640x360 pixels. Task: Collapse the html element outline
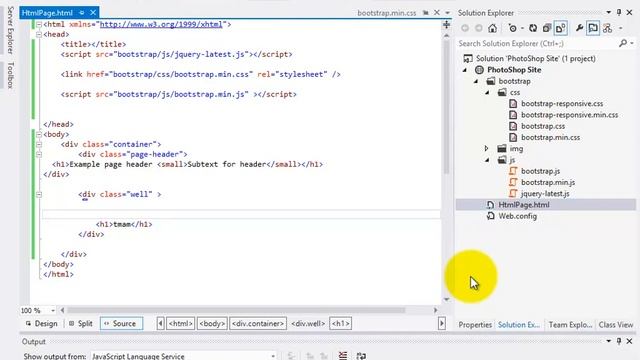[39, 24]
